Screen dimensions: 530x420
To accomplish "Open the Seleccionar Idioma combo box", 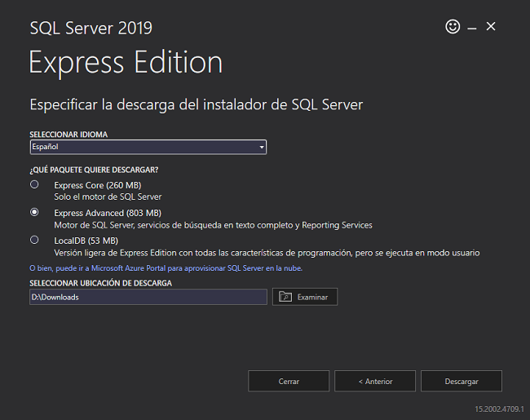I will point(148,147).
